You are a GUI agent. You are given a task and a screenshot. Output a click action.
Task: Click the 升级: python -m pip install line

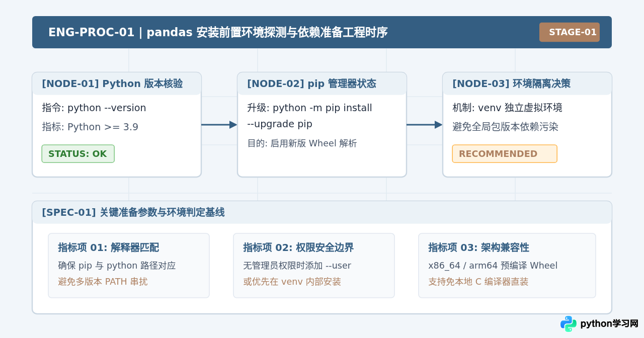[x=309, y=108]
